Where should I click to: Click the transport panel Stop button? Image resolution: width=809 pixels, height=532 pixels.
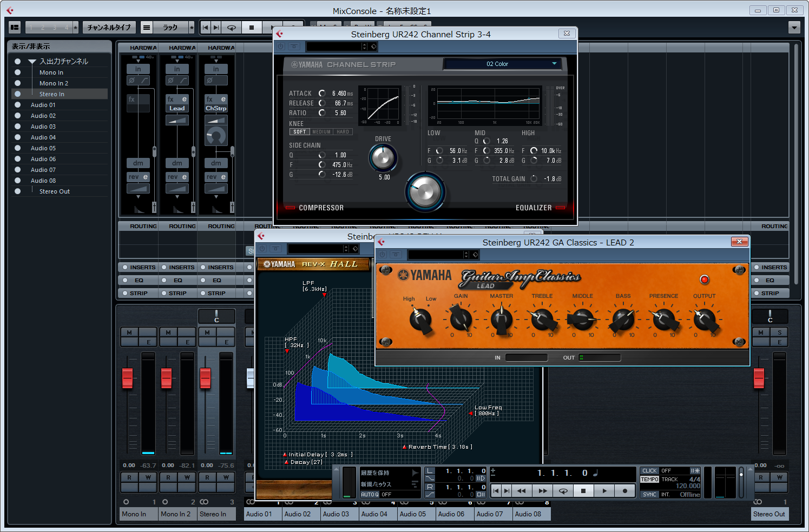[x=583, y=491]
